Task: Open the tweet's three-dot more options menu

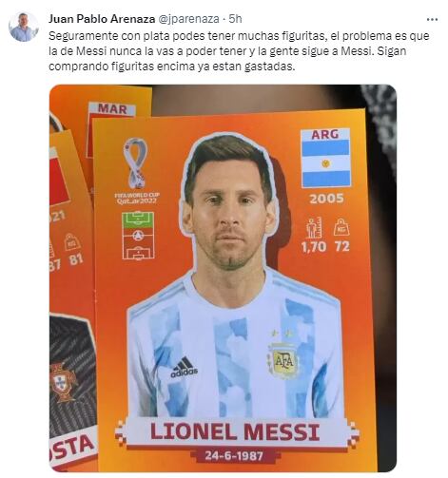Action: (432, 20)
